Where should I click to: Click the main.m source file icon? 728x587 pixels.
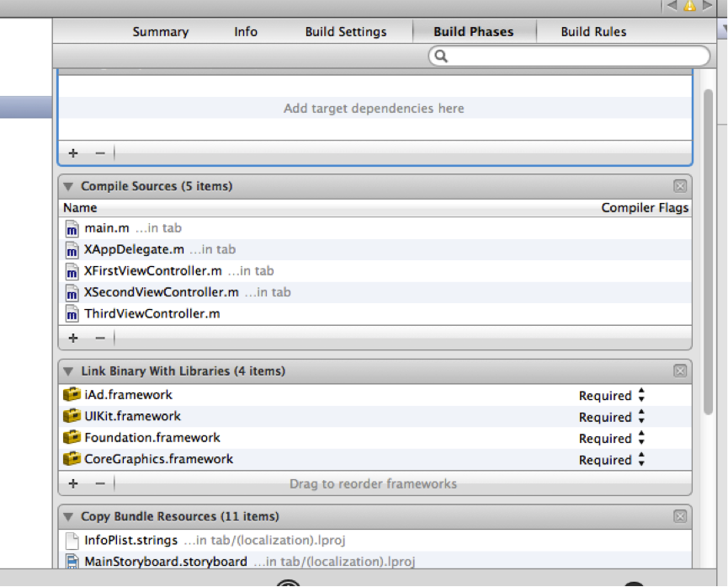coord(72,228)
